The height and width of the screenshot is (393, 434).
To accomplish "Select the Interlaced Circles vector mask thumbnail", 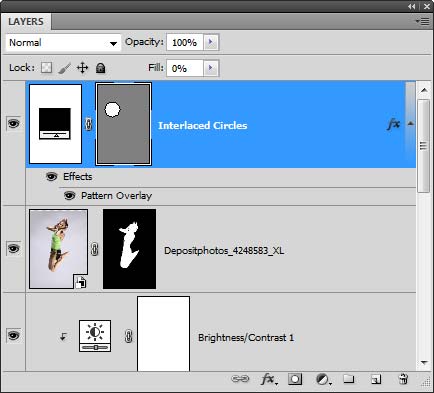I will coord(123,124).
